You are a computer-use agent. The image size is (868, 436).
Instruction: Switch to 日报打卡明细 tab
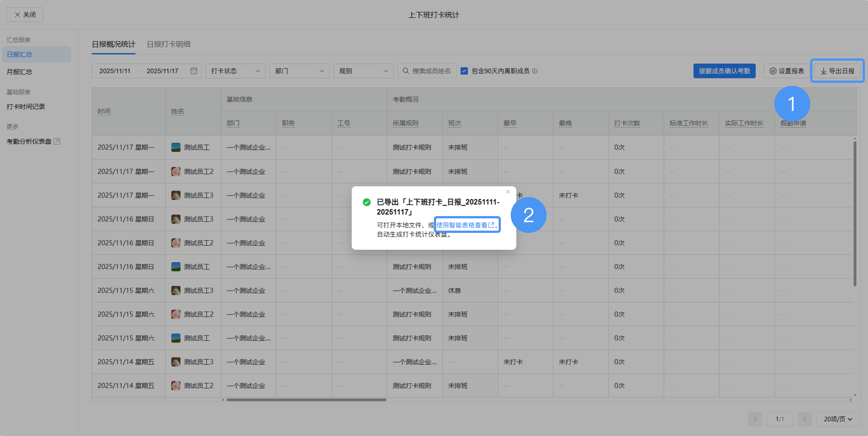tap(168, 44)
